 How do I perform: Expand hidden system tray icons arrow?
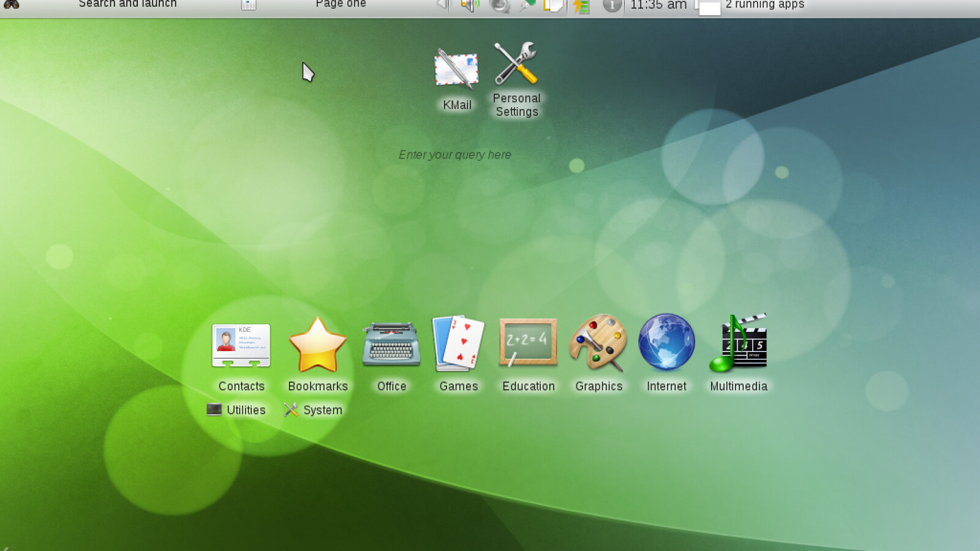tap(442, 6)
